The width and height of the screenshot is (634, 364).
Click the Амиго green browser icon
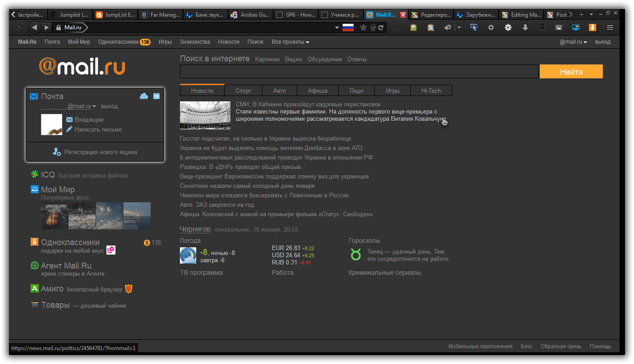pos(35,288)
